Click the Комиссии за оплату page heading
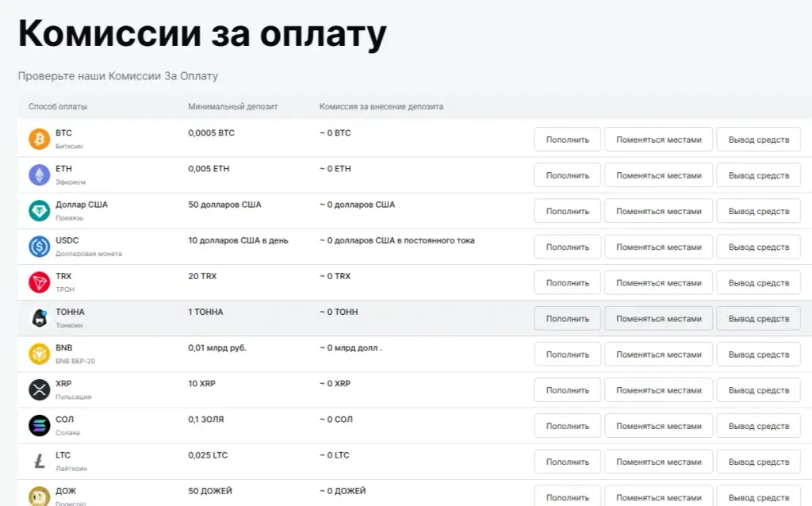 point(202,34)
